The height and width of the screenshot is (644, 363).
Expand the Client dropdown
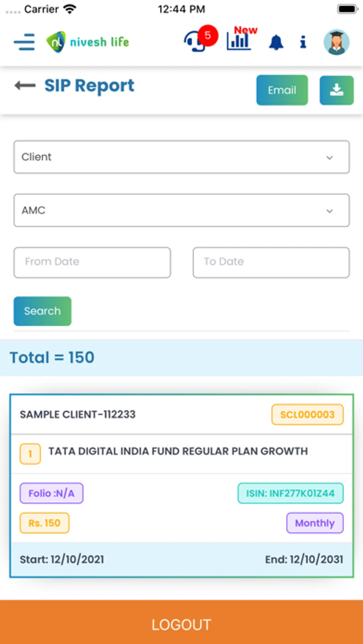(181, 157)
